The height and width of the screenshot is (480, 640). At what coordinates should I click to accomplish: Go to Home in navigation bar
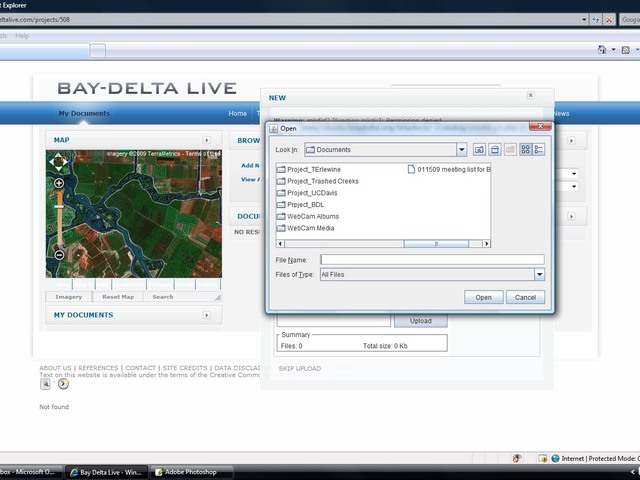pos(238,113)
